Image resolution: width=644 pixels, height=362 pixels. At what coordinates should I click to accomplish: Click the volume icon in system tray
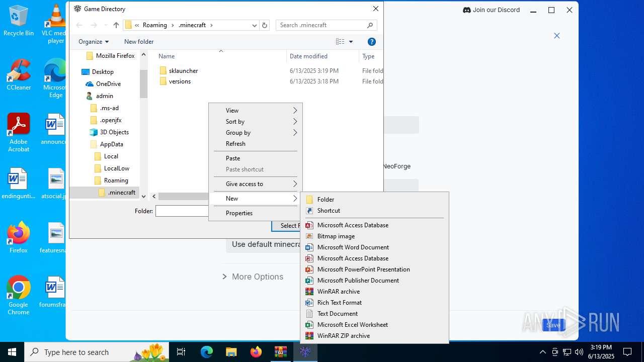tap(579, 352)
